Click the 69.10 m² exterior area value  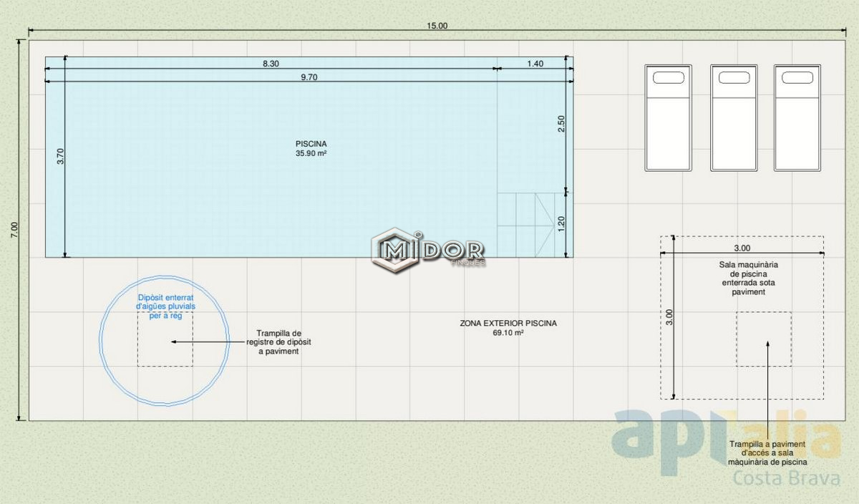coord(508,333)
